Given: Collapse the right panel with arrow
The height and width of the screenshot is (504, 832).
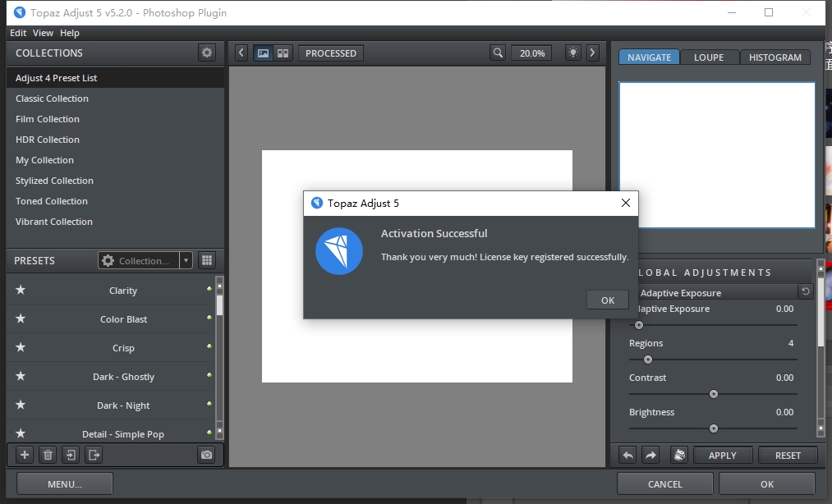Looking at the screenshot, I should [x=593, y=53].
